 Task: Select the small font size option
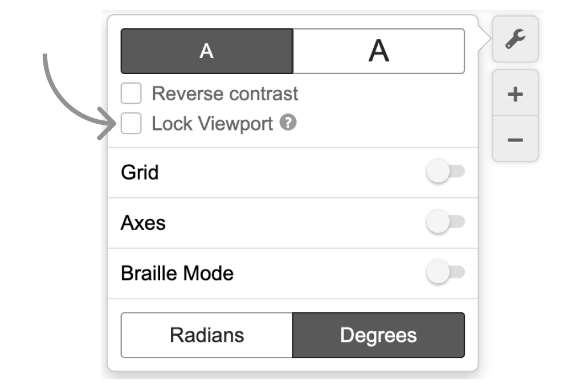coord(205,50)
